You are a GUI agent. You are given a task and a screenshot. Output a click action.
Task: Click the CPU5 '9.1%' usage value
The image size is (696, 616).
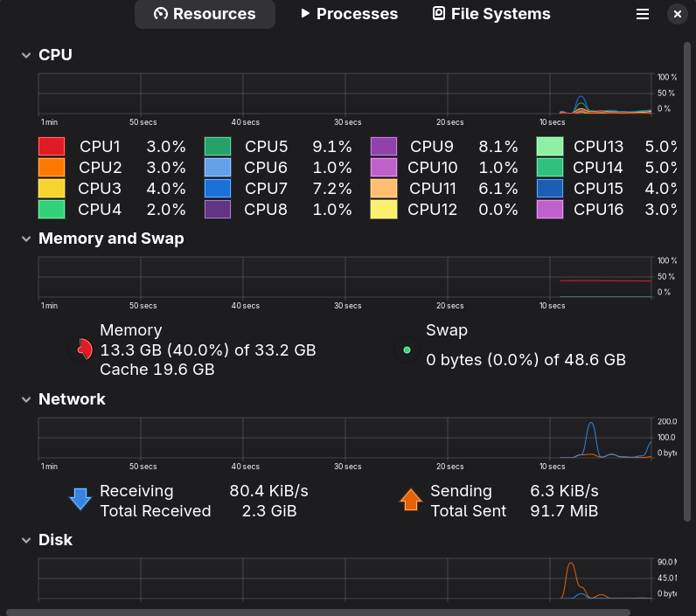[x=332, y=146]
